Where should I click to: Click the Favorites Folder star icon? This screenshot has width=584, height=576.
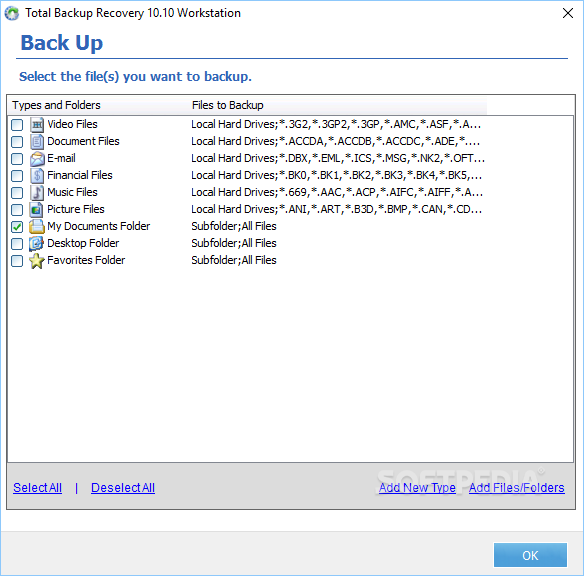[x=36, y=261]
